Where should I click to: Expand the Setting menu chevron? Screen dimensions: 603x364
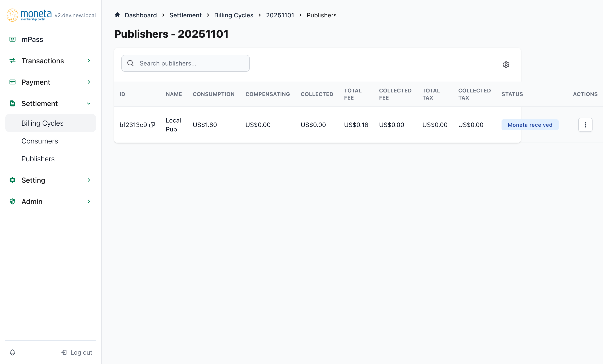[x=89, y=180]
